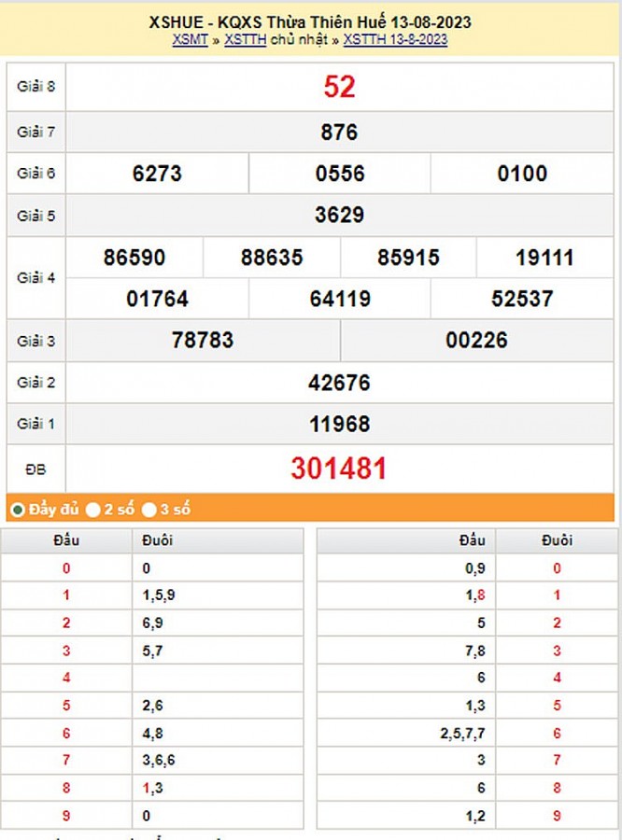This screenshot has height=840, width=622.
Task: Open the XSTTH 13-8-2023 link
Action: 395,39
